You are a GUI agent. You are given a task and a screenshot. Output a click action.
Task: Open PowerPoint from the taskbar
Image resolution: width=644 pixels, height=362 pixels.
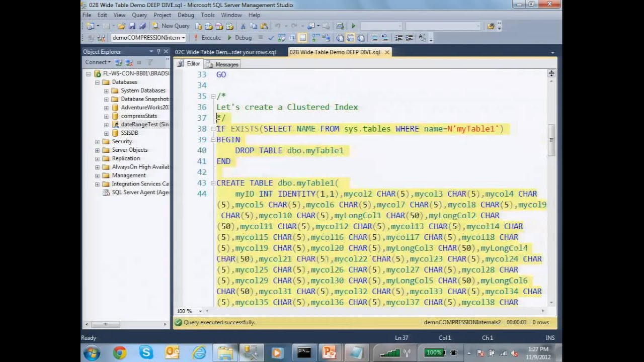pyautogui.click(x=329, y=353)
